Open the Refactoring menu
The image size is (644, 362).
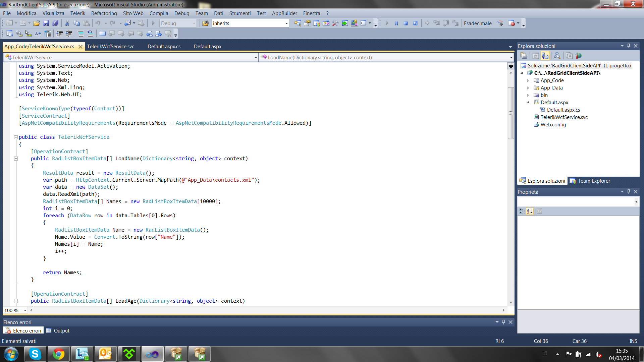(104, 13)
